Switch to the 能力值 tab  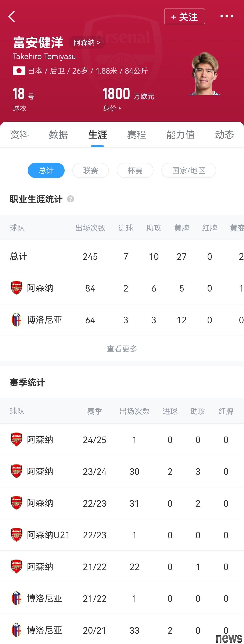click(x=180, y=135)
